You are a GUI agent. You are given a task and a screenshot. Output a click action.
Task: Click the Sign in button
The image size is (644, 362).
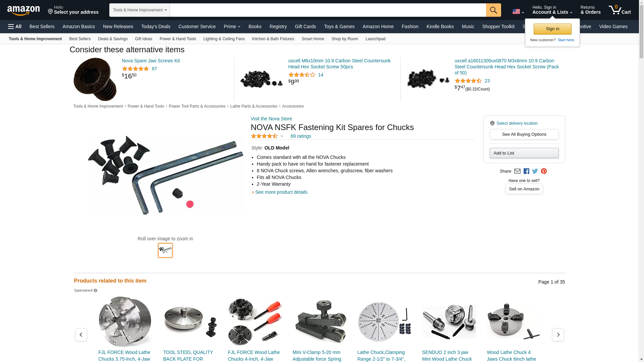552,29
